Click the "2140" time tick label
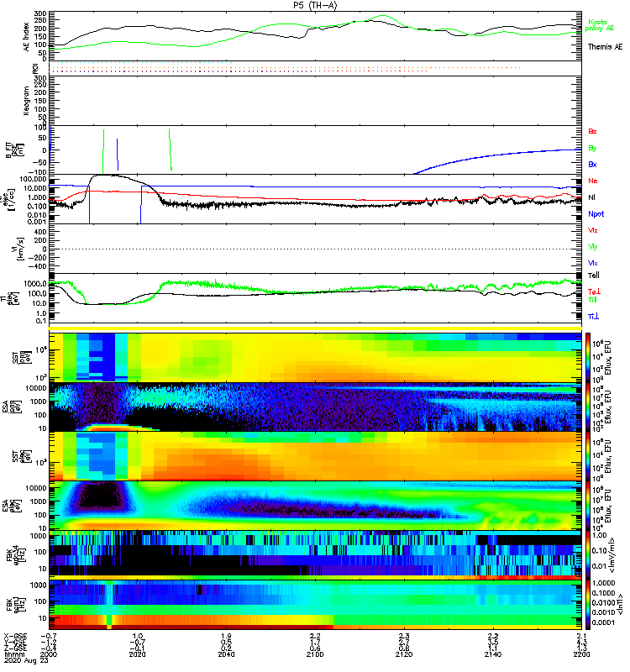630x672 pixels. point(493,654)
